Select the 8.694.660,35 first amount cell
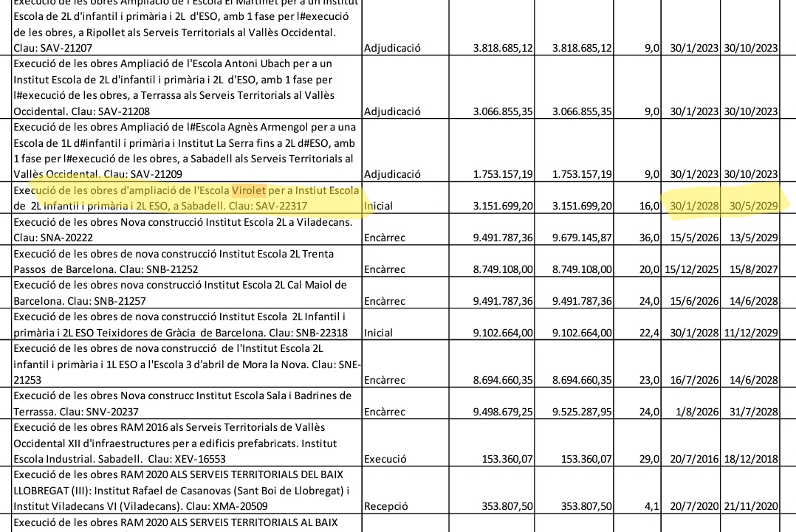796x532 pixels. coord(503,380)
